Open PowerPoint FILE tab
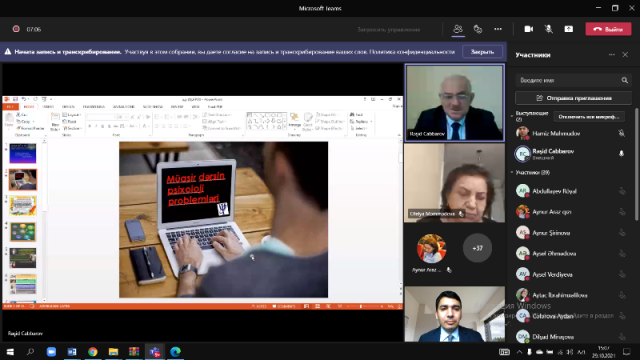 click(x=10, y=107)
